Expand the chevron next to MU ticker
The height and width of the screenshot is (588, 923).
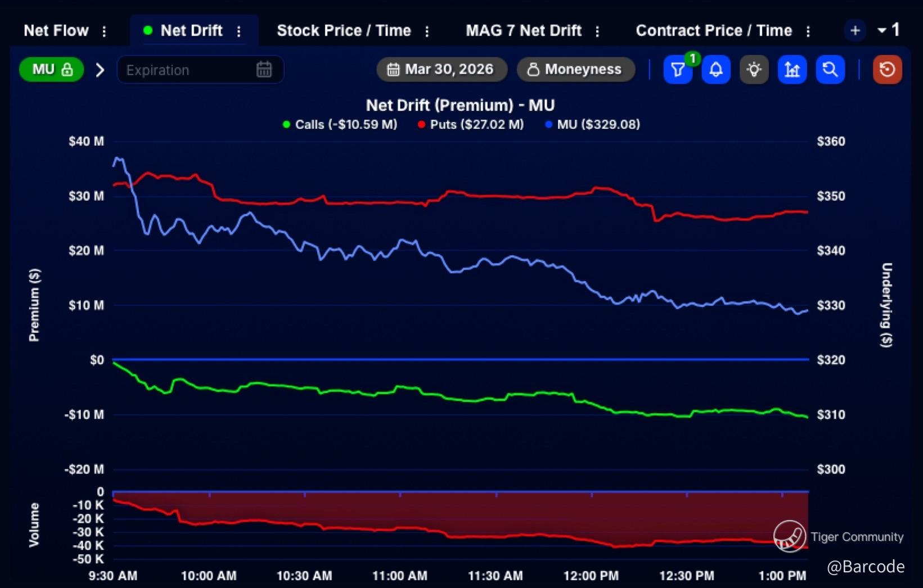[x=100, y=70]
